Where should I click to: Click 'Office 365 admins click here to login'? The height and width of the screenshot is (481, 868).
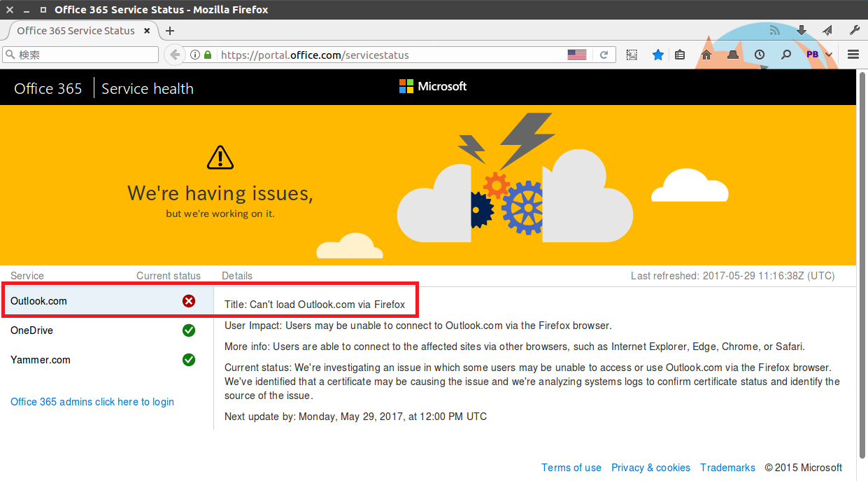(x=92, y=402)
